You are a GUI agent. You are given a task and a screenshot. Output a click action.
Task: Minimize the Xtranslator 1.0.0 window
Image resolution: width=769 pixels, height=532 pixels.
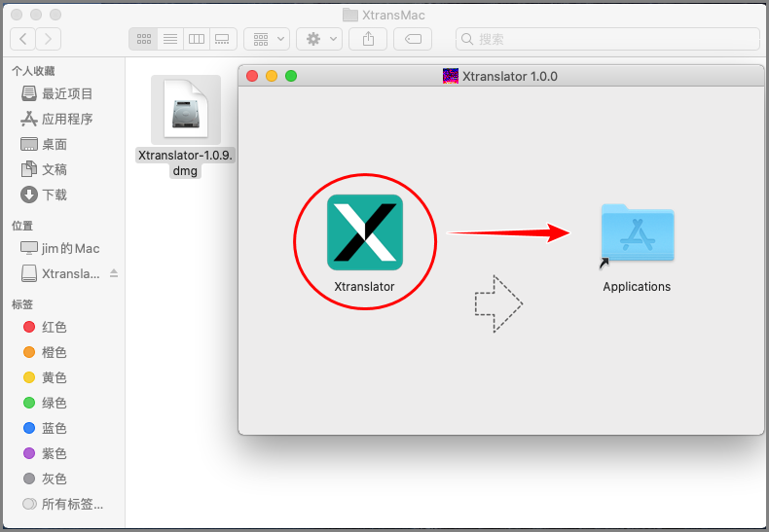272,76
